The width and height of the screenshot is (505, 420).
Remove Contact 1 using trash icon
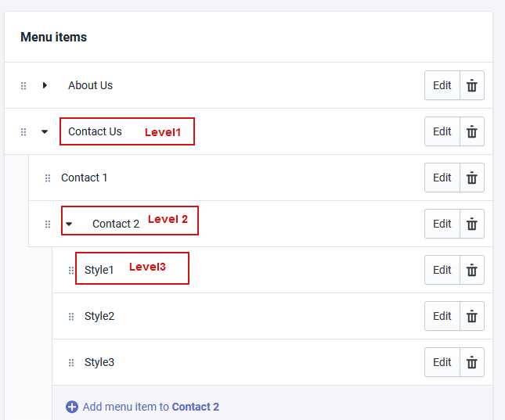[x=471, y=178]
